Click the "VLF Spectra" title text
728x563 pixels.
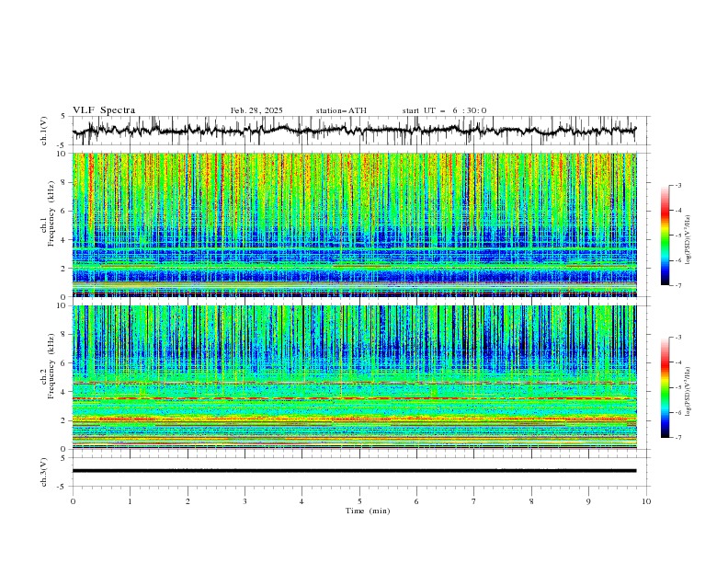pyautogui.click(x=104, y=110)
